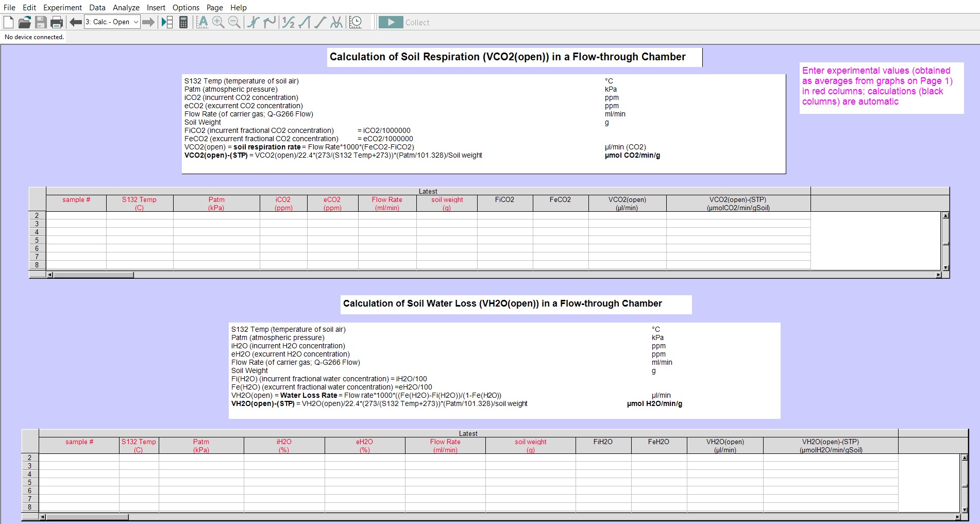Open the Data Browser toolbar icon
The image size is (980, 524).
(167, 22)
